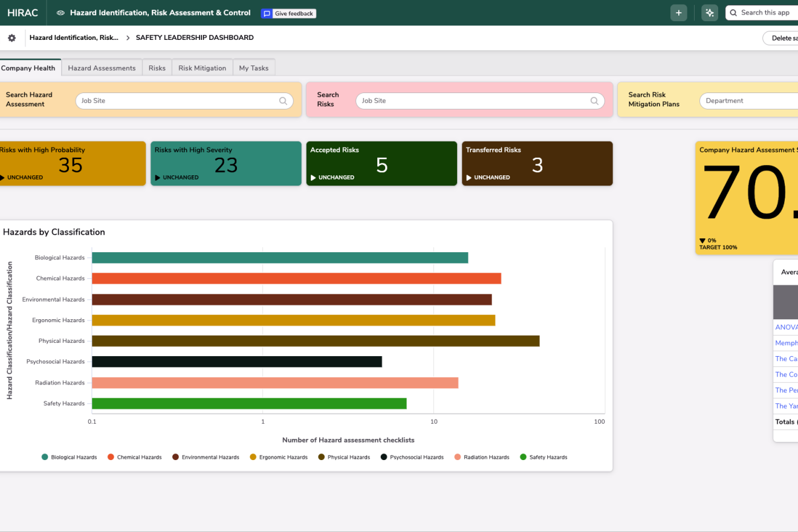Open the Risk Mitigation tab
The height and width of the screenshot is (532, 798).
[202, 68]
